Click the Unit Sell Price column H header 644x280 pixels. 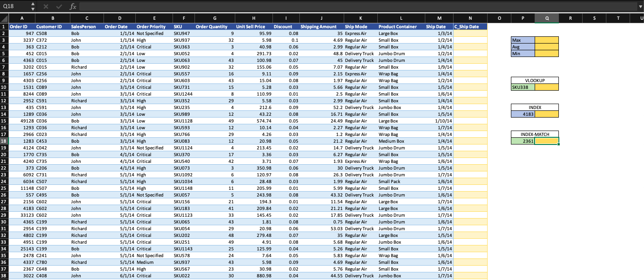(x=254, y=19)
